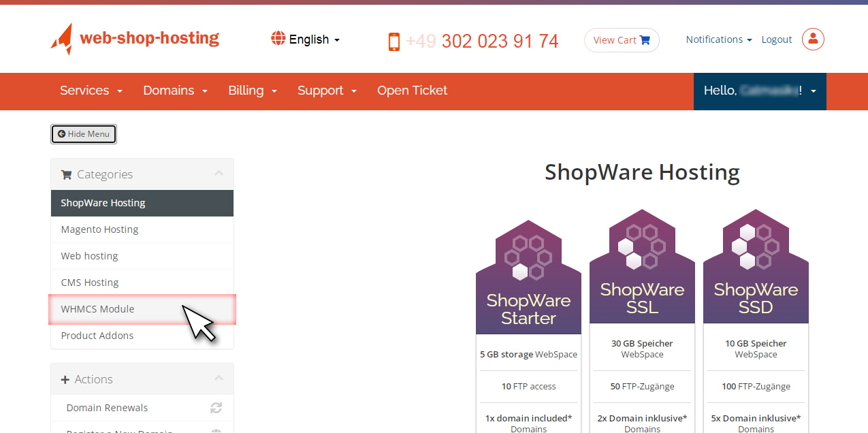868x433 pixels.
Task: Click the Hide Menu button
Action: click(x=84, y=134)
